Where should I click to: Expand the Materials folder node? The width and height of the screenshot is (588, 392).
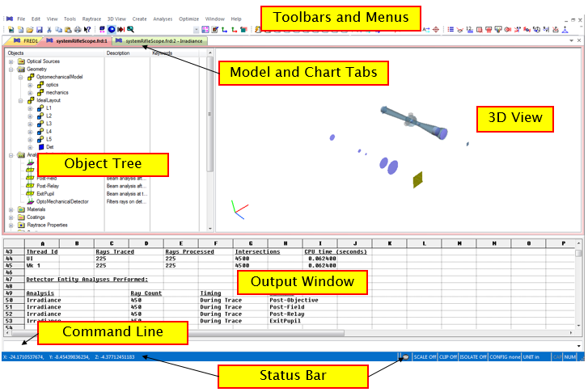click(x=11, y=209)
